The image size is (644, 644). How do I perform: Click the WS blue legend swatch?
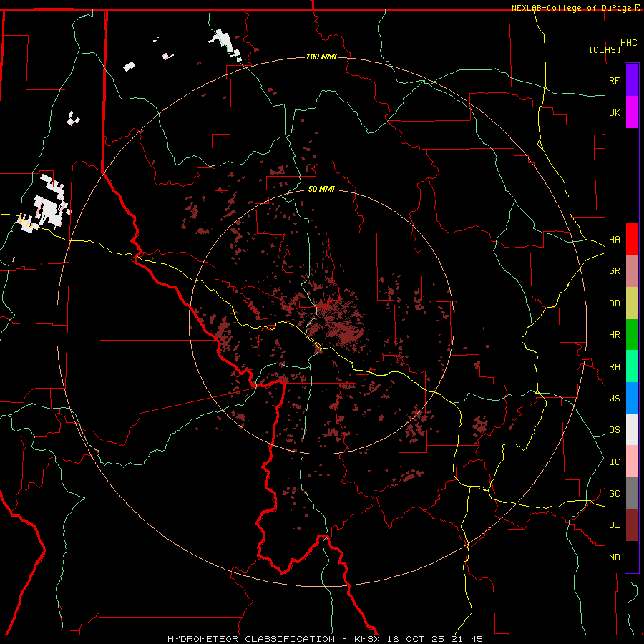[x=632, y=398]
